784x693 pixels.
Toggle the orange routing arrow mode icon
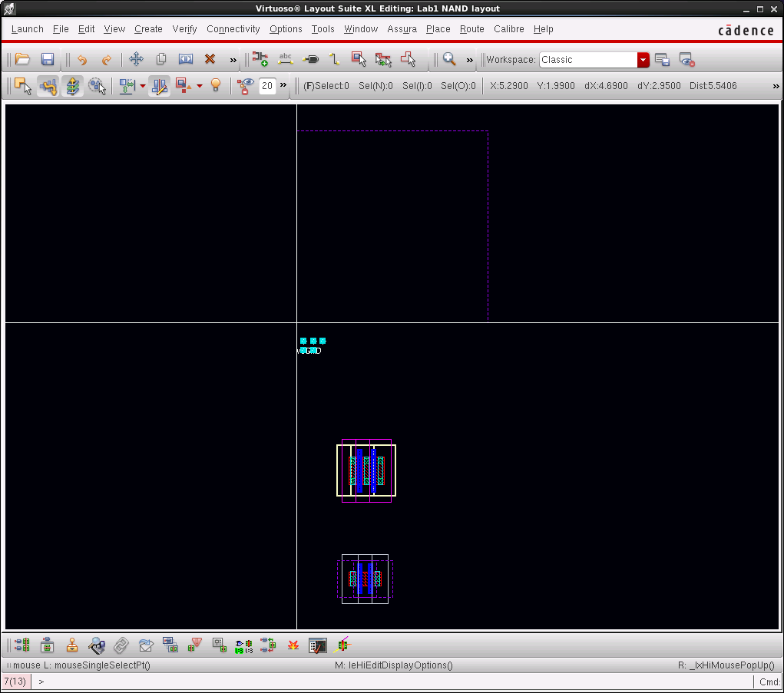(x=48, y=86)
